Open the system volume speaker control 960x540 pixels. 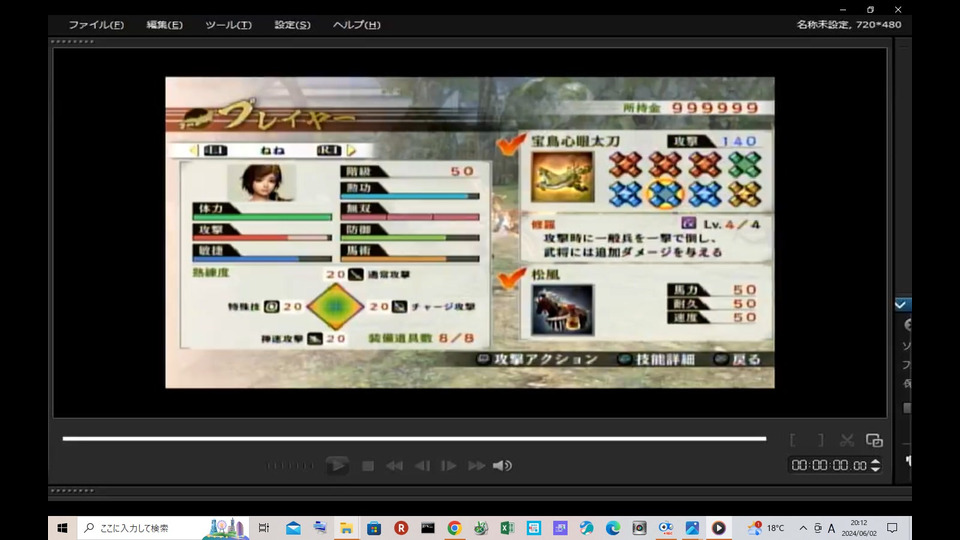click(502, 466)
